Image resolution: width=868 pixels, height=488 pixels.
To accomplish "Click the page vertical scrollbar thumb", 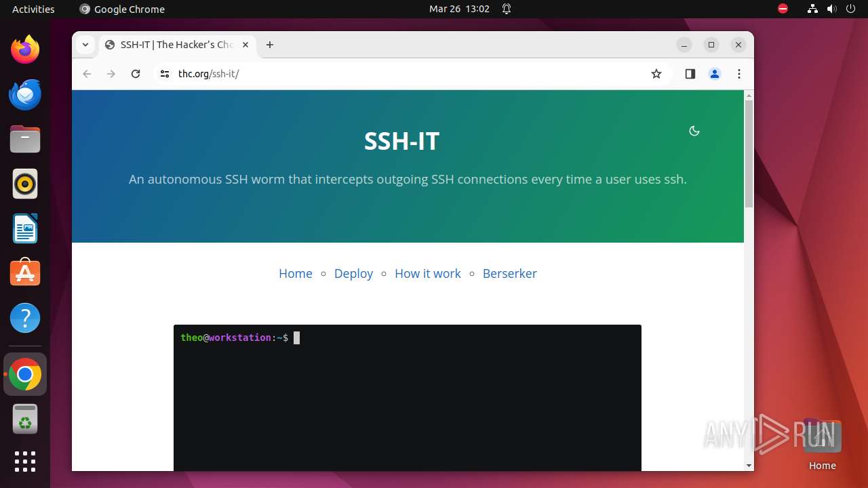I will pyautogui.click(x=749, y=153).
